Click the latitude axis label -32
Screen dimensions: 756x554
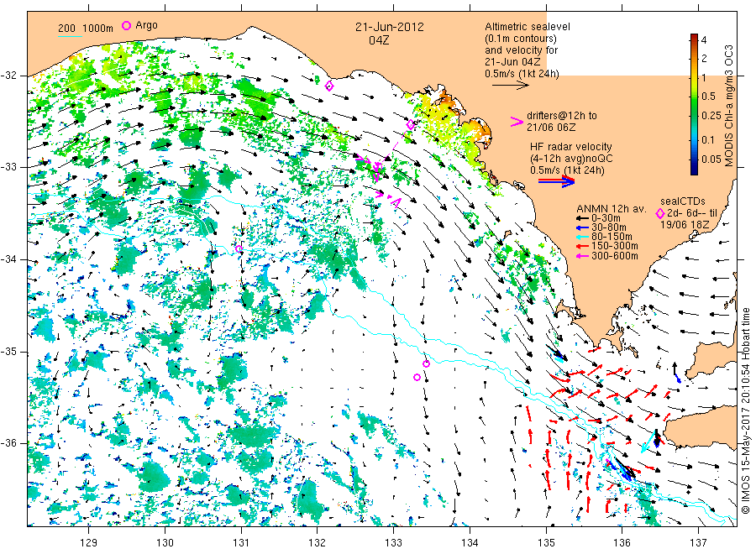[8, 76]
